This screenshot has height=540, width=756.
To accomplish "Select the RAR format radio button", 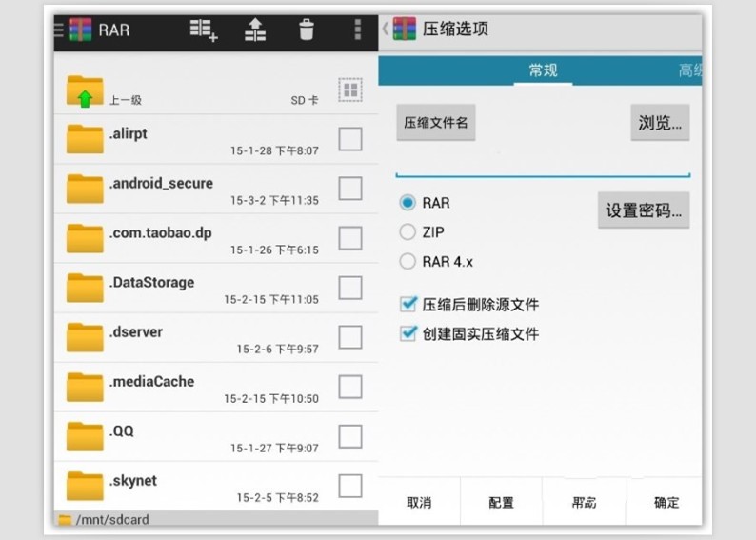I will [x=408, y=203].
